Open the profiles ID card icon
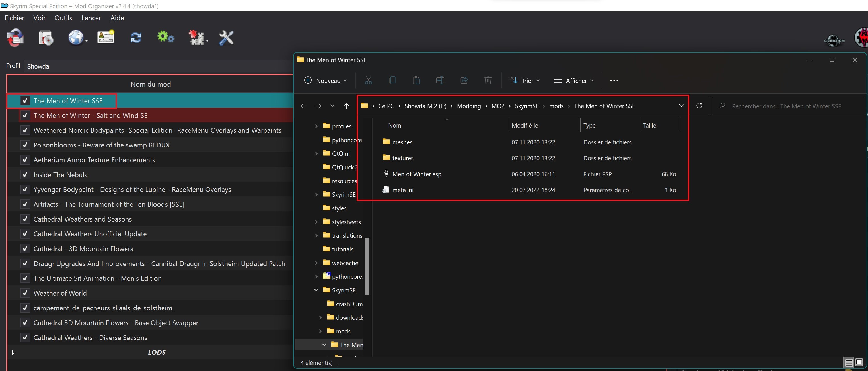The image size is (868, 371). click(x=106, y=37)
